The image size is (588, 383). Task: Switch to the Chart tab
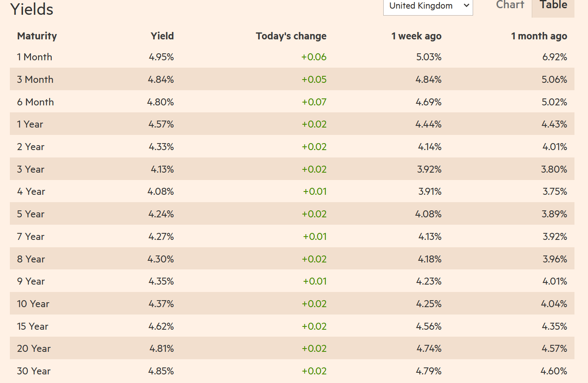tap(510, 5)
